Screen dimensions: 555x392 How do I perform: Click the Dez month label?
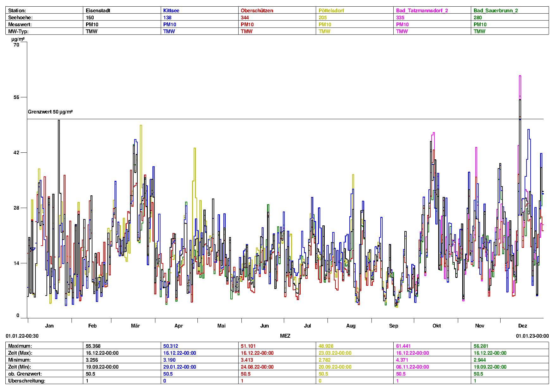pos(523,326)
